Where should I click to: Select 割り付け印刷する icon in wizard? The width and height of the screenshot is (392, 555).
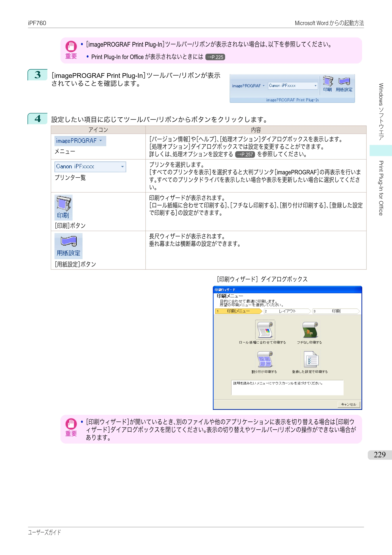(x=265, y=359)
